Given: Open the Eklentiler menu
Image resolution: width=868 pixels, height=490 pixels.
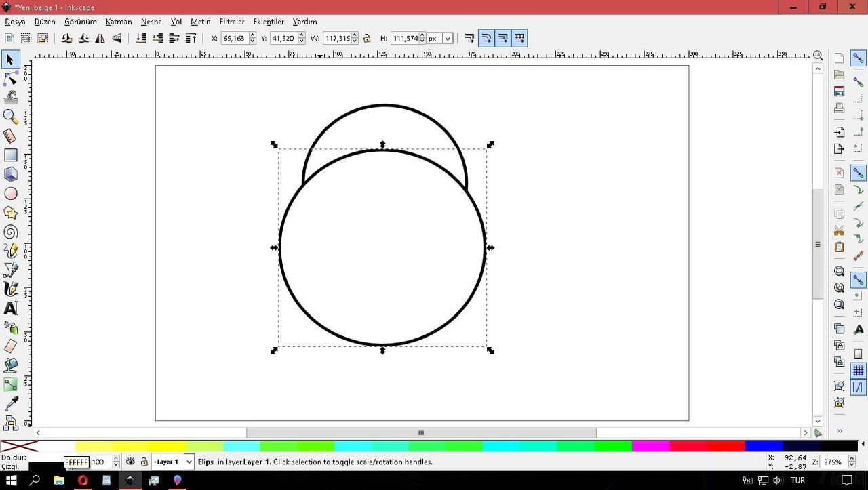Looking at the screenshot, I should (x=269, y=22).
